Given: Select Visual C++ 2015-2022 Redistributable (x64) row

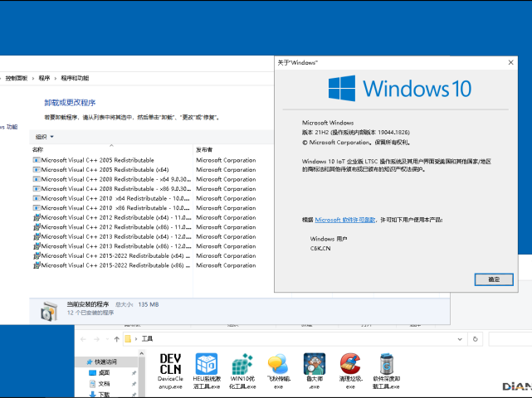Looking at the screenshot, I should [111, 255].
